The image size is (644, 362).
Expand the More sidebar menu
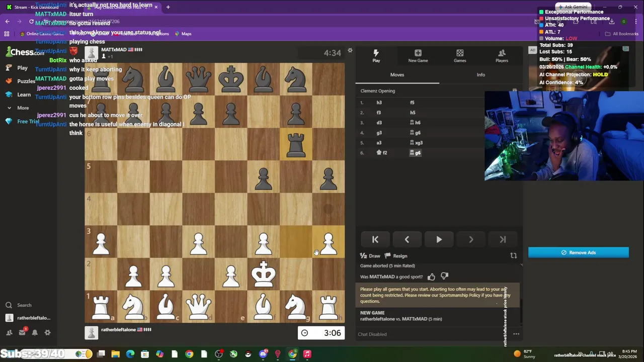[x=18, y=108]
